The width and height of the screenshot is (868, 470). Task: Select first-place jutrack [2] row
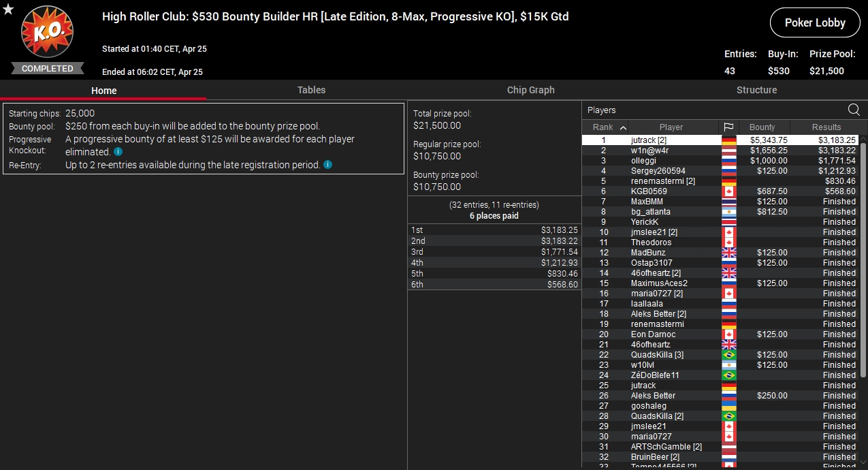[x=721, y=140]
